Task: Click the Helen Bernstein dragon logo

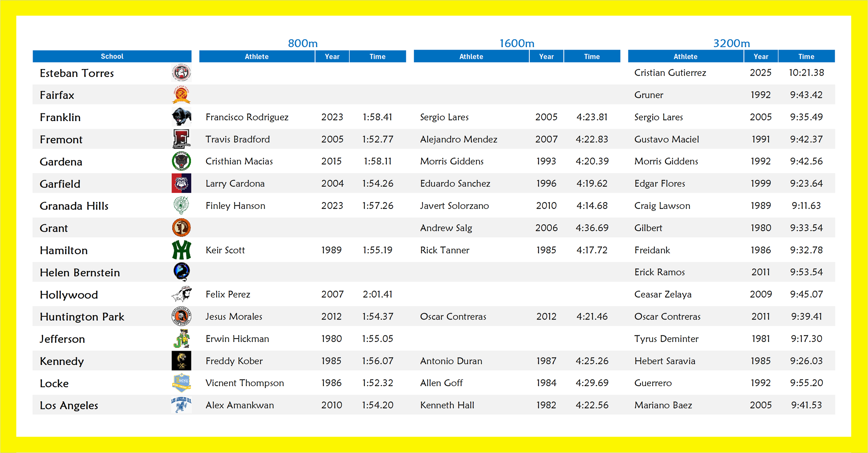Action: click(181, 272)
